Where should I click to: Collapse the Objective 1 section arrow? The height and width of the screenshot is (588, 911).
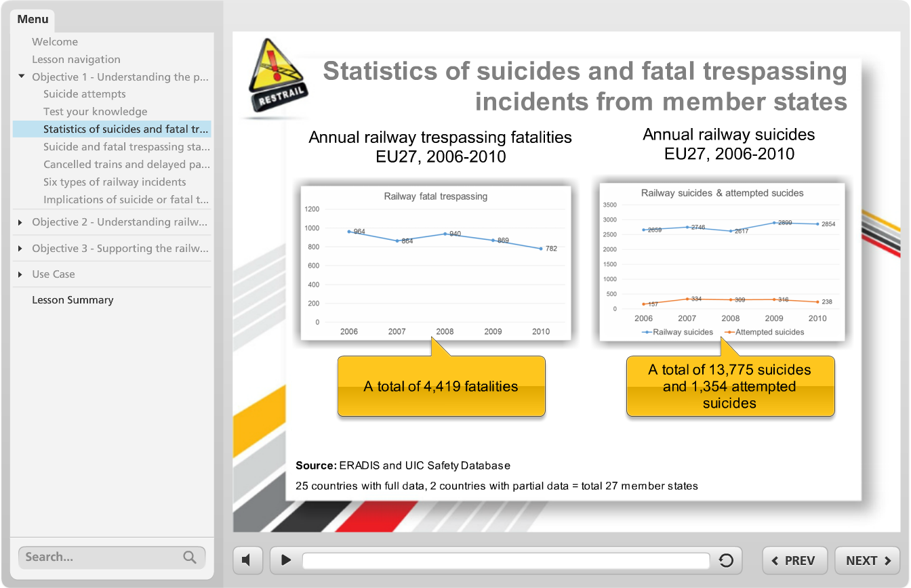click(22, 77)
